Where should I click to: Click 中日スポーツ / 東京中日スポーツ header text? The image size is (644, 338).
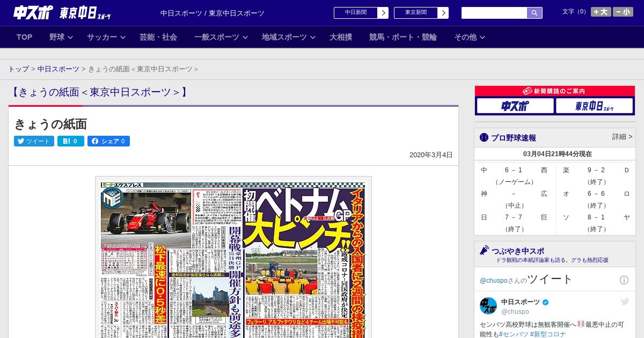point(213,13)
